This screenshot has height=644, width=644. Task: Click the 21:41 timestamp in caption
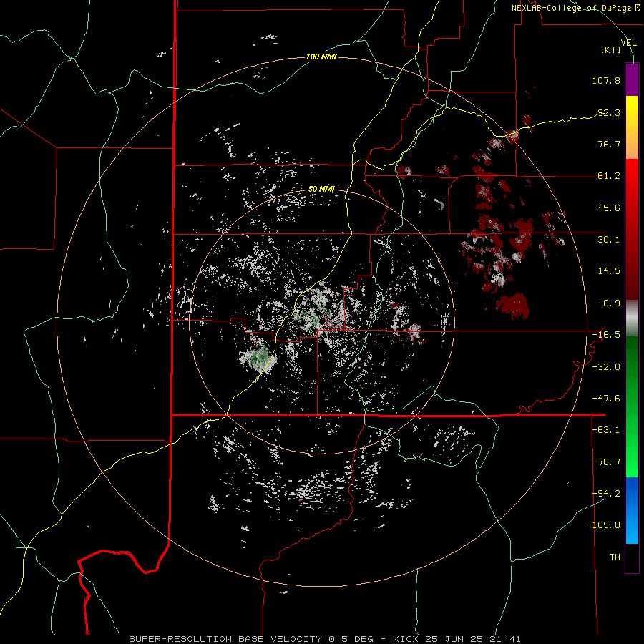[x=506, y=639]
